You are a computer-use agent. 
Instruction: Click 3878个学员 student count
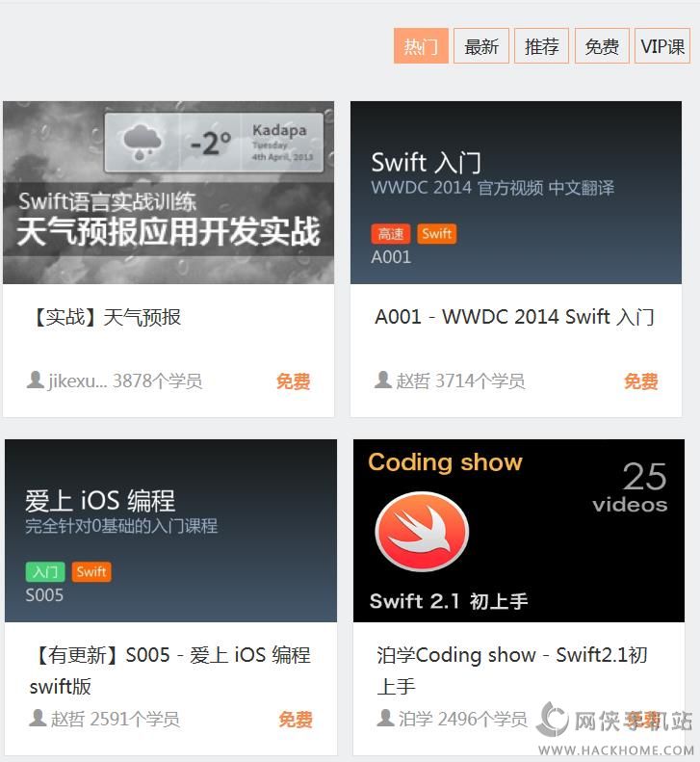157,381
